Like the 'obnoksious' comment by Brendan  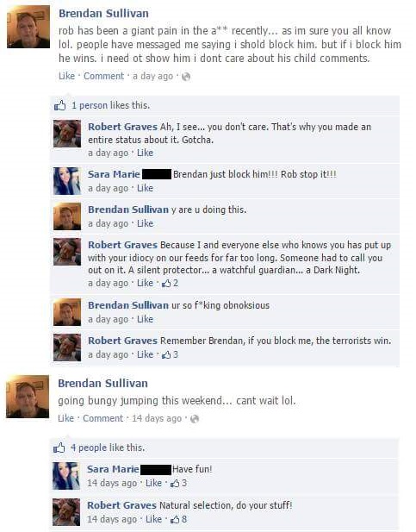click(x=145, y=319)
